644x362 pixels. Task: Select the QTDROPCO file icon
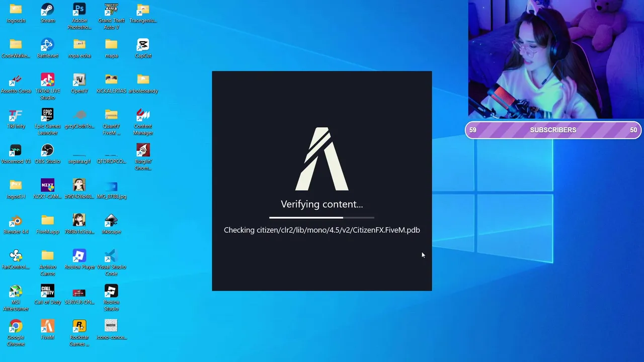pos(111,158)
